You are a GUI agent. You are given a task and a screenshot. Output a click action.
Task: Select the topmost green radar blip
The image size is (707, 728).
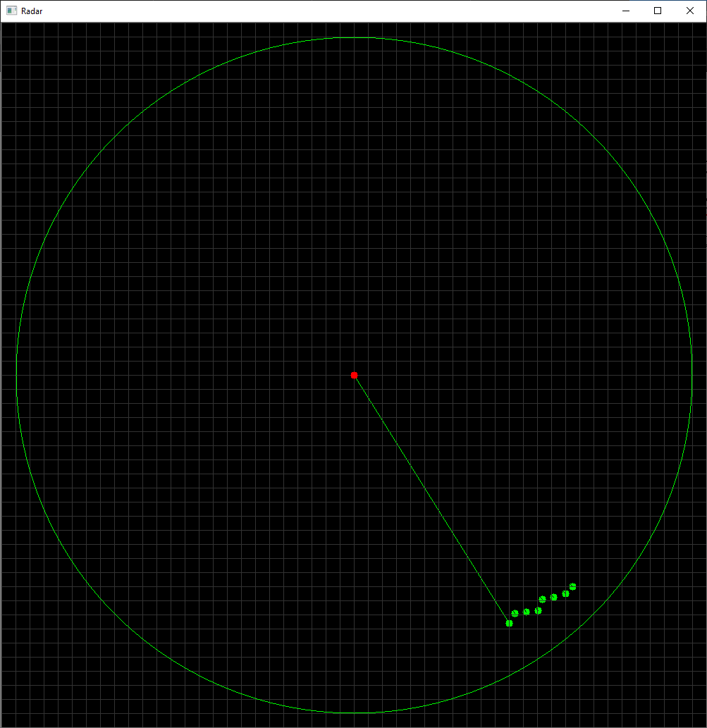573,586
